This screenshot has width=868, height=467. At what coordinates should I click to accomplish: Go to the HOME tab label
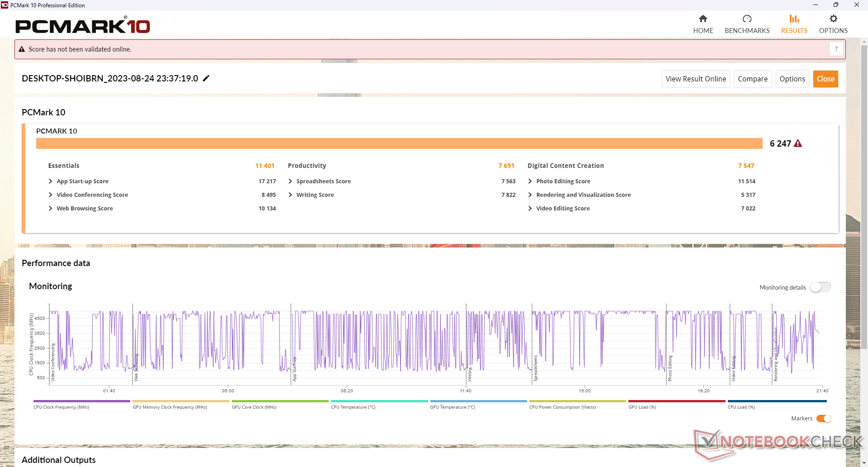click(x=703, y=31)
